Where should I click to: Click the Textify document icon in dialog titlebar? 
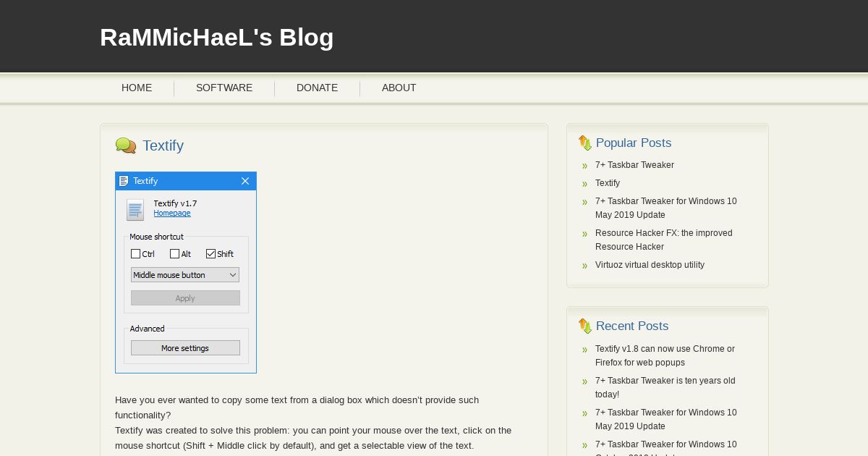click(124, 181)
